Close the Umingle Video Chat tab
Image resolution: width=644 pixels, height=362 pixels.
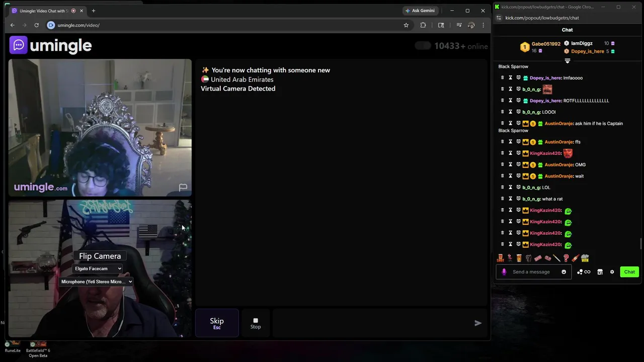point(82,11)
